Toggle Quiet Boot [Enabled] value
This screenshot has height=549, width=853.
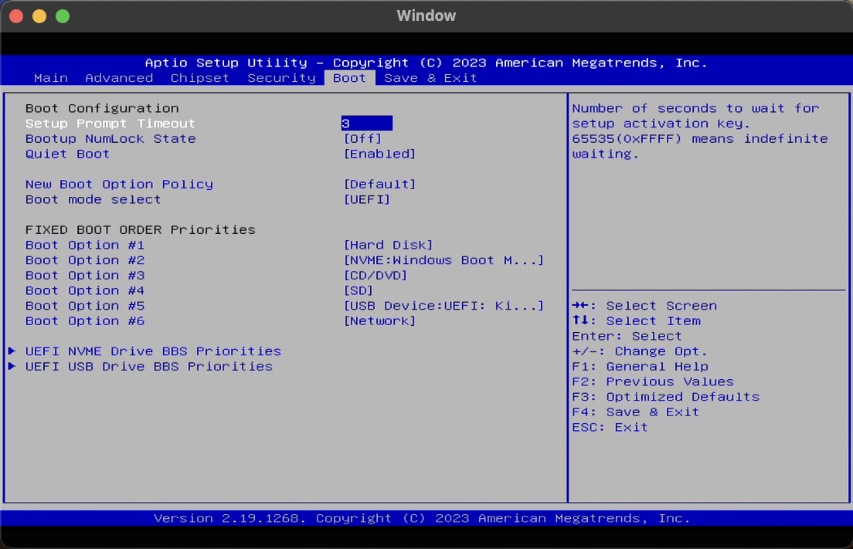(379, 154)
